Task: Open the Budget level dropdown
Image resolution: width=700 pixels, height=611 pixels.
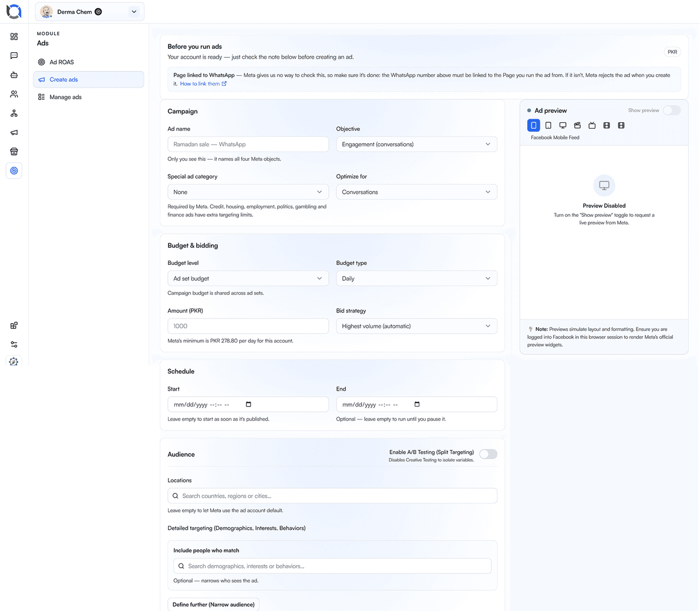Action: (248, 278)
